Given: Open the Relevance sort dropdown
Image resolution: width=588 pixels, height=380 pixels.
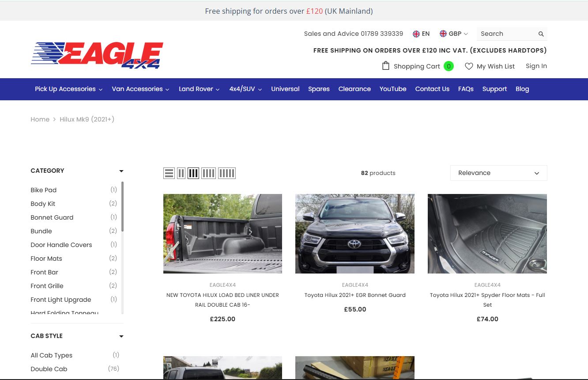Looking at the screenshot, I should 499,173.
